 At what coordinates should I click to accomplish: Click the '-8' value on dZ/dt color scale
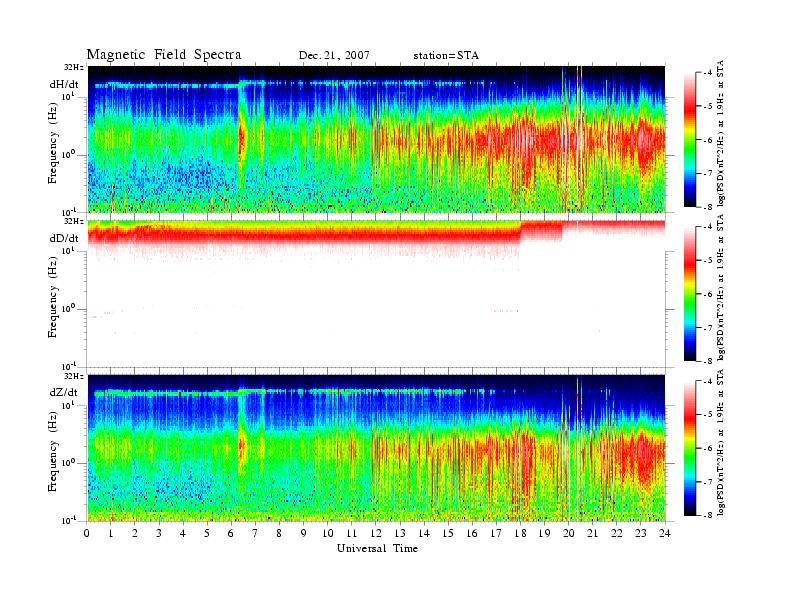708,515
